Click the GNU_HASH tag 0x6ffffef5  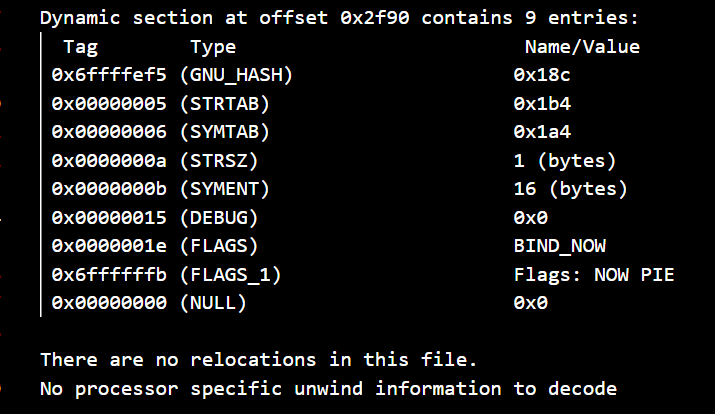(x=109, y=75)
